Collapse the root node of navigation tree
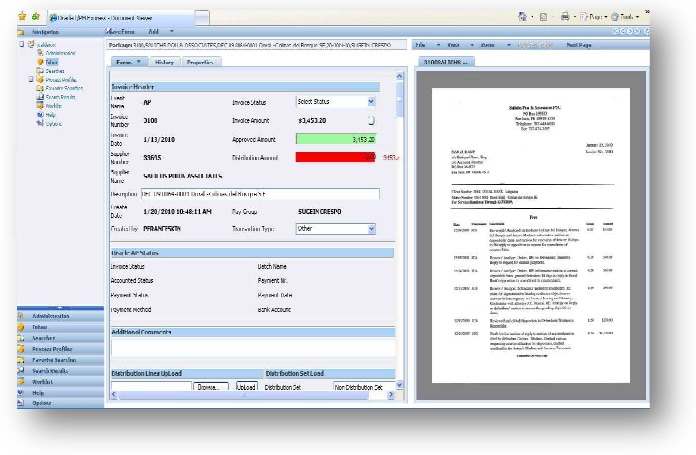 [x=21, y=44]
